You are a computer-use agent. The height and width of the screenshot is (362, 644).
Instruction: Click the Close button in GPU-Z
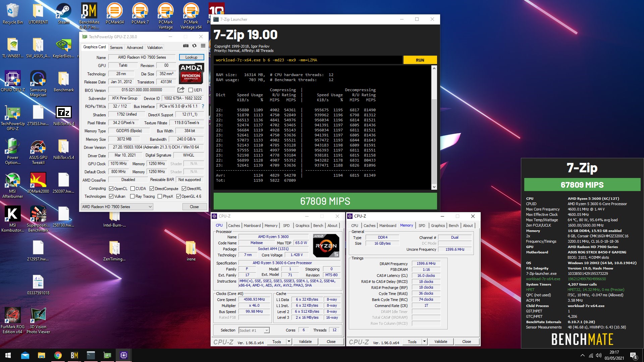(x=194, y=207)
